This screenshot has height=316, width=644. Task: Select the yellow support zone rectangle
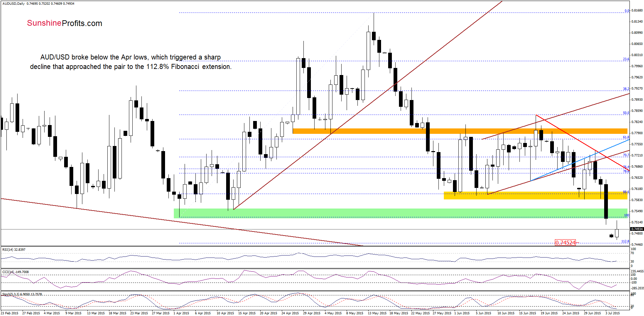tap(536, 195)
